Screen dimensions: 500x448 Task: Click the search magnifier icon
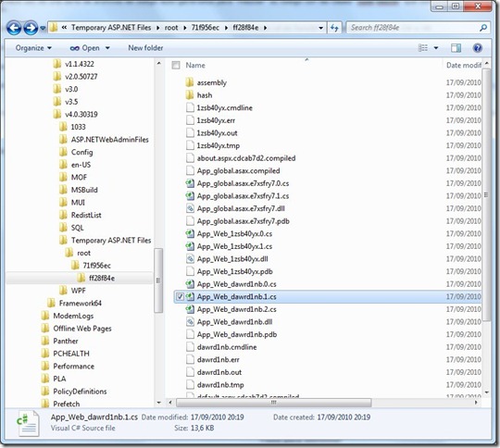coord(483,28)
